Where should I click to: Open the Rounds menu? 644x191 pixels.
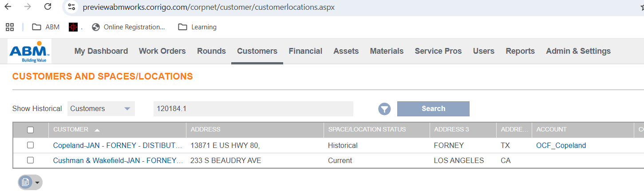coord(211,51)
